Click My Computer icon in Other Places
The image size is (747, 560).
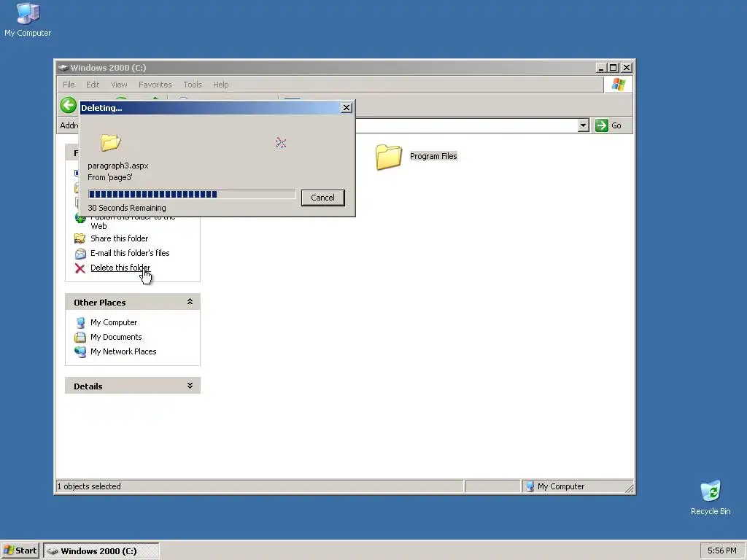[x=80, y=322]
